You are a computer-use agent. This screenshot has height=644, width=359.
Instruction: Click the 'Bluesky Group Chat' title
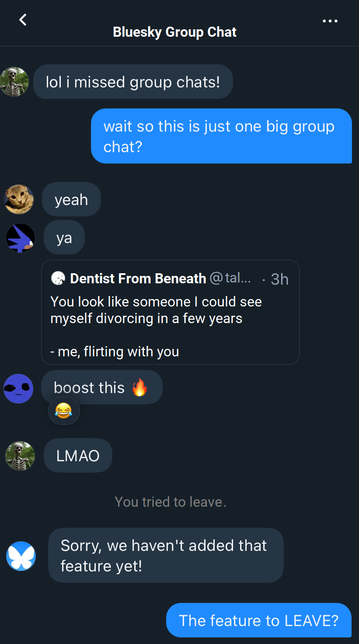pyautogui.click(x=174, y=32)
